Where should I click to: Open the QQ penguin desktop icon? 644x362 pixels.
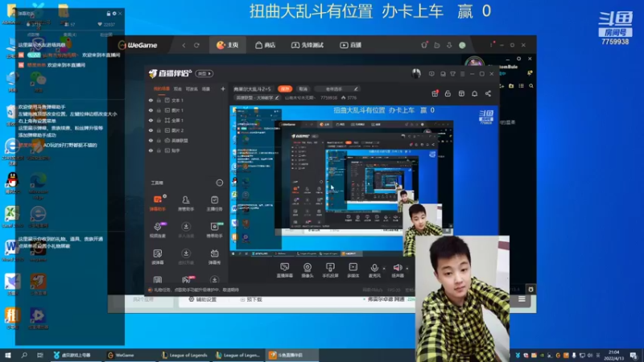[x=12, y=183]
